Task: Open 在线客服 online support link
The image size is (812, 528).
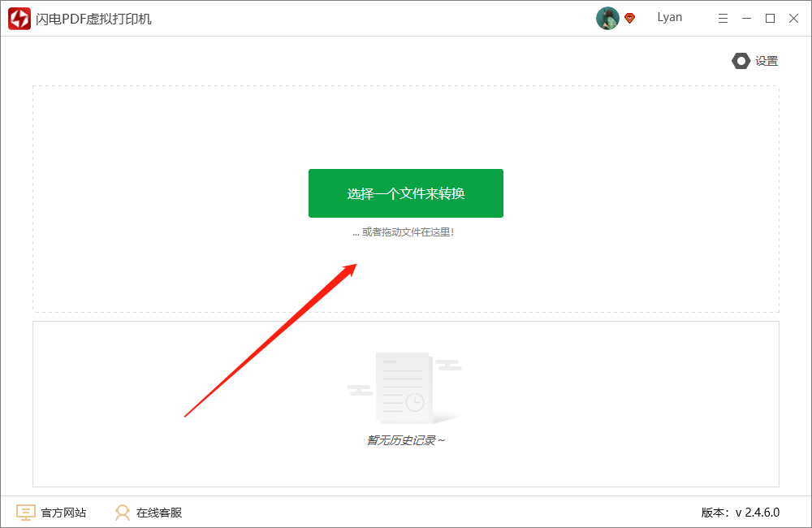Action: tap(159, 513)
